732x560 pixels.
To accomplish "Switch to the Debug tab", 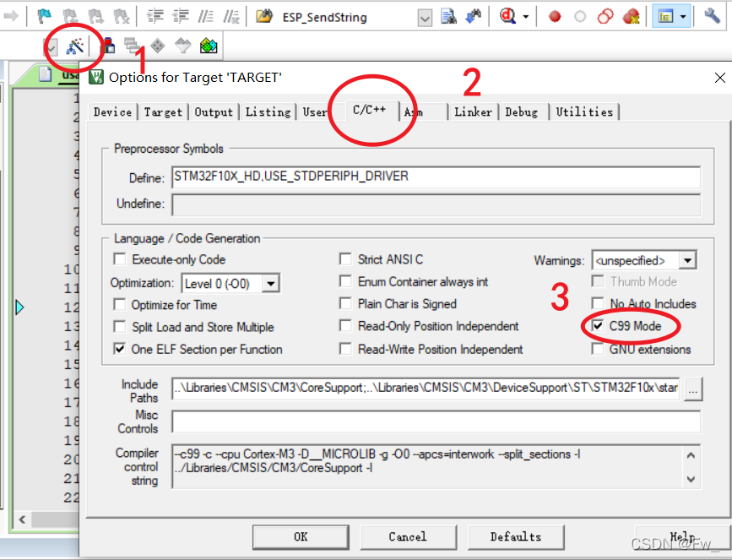I will point(522,111).
